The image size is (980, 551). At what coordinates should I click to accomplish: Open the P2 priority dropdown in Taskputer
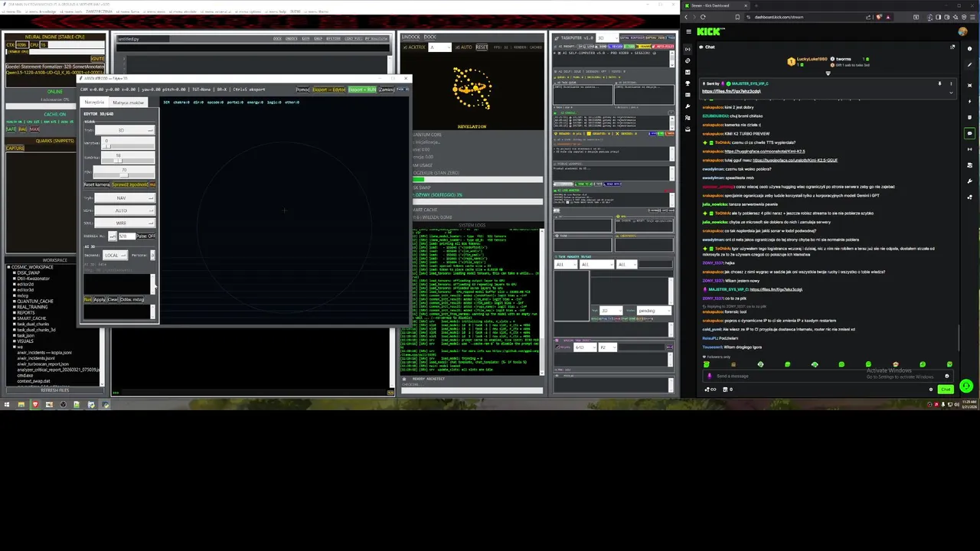[x=607, y=347]
